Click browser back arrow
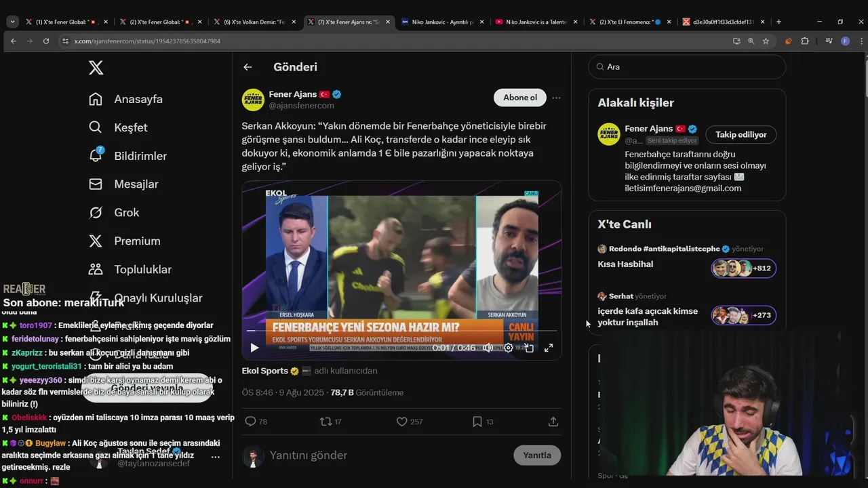The height and width of the screenshot is (488, 868). click(x=14, y=41)
